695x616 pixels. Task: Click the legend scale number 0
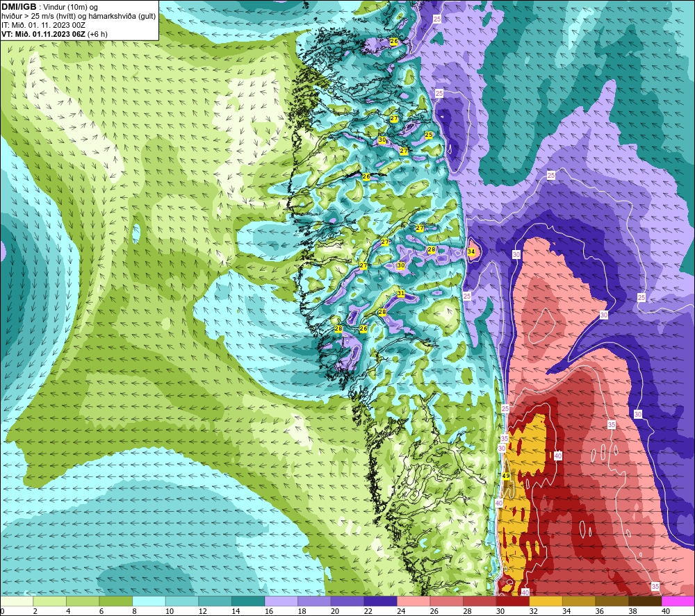click(x=2, y=611)
